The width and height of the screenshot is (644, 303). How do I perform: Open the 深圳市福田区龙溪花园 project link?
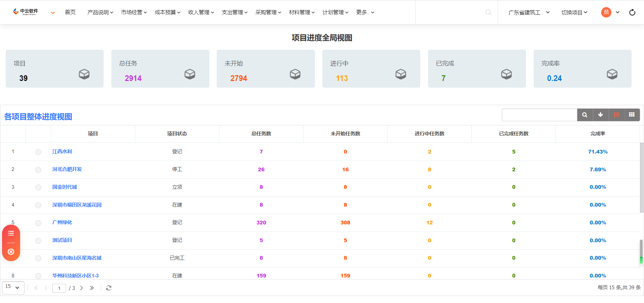77,205
